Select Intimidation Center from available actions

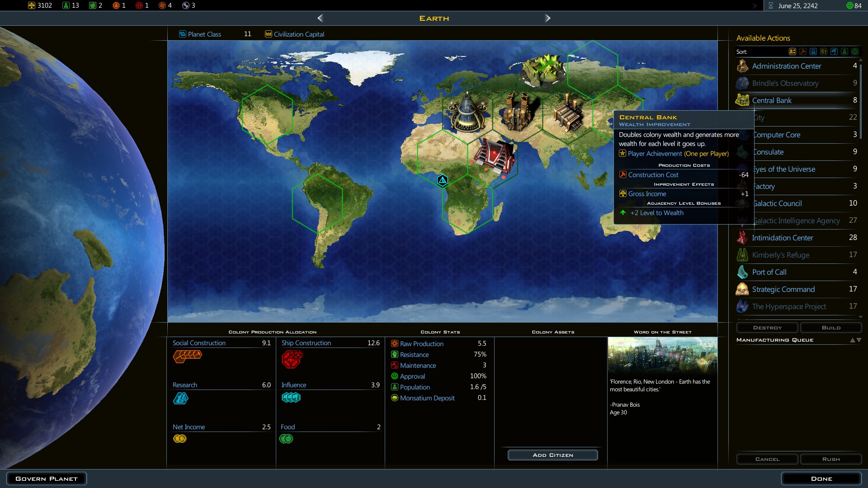[782, 238]
